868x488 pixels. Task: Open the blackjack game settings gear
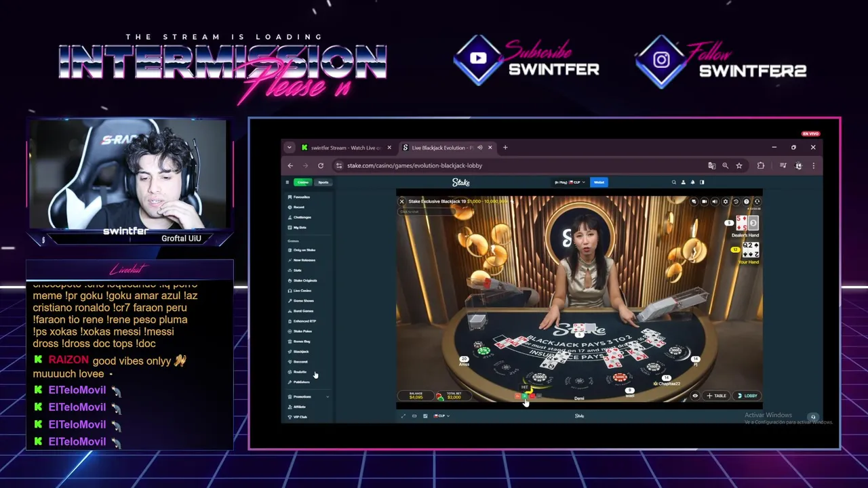coord(726,201)
